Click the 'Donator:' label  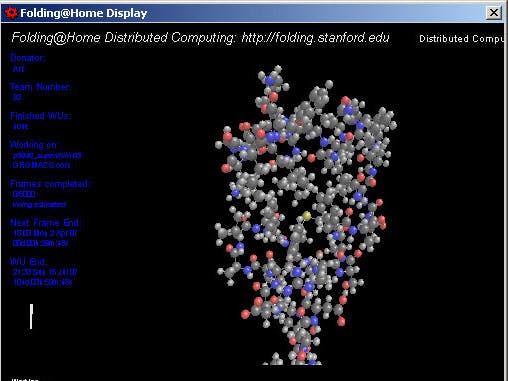[28, 58]
